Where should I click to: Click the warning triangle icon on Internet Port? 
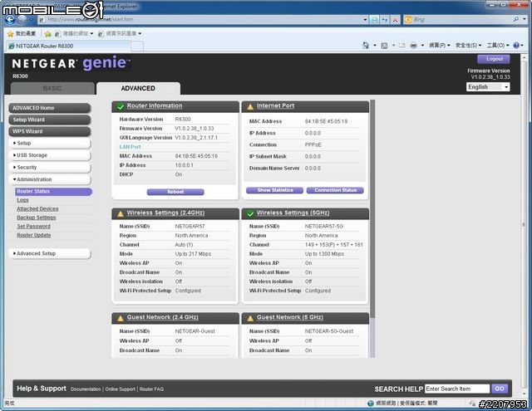tap(250, 107)
